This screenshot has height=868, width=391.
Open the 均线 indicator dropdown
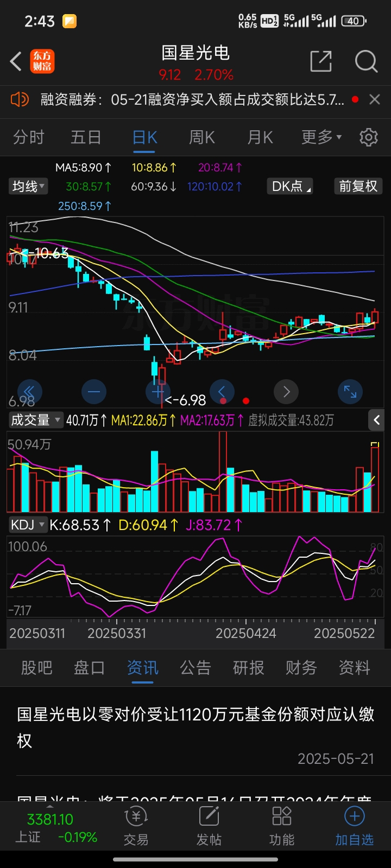pyautogui.click(x=29, y=187)
